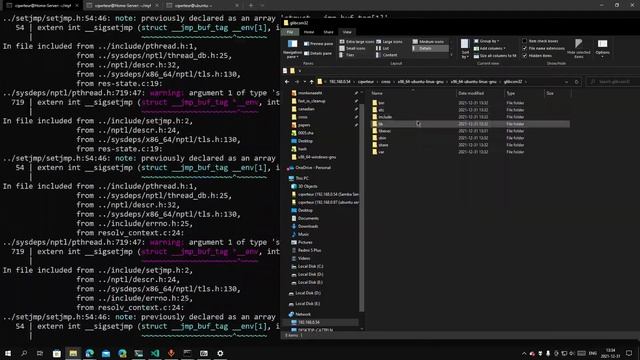Enable Item check boxes checkbox
This screenshot has width=640, height=360.
pyautogui.click(x=524, y=41)
